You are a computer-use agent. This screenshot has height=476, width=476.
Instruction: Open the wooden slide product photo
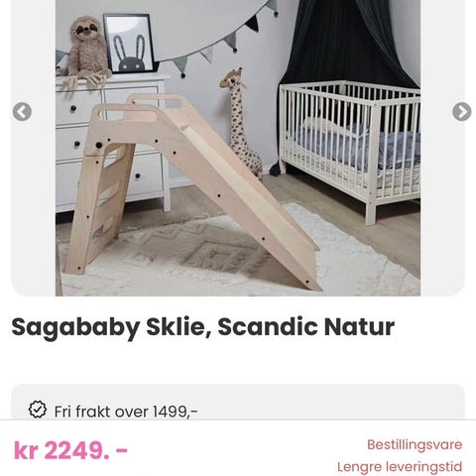238,148
